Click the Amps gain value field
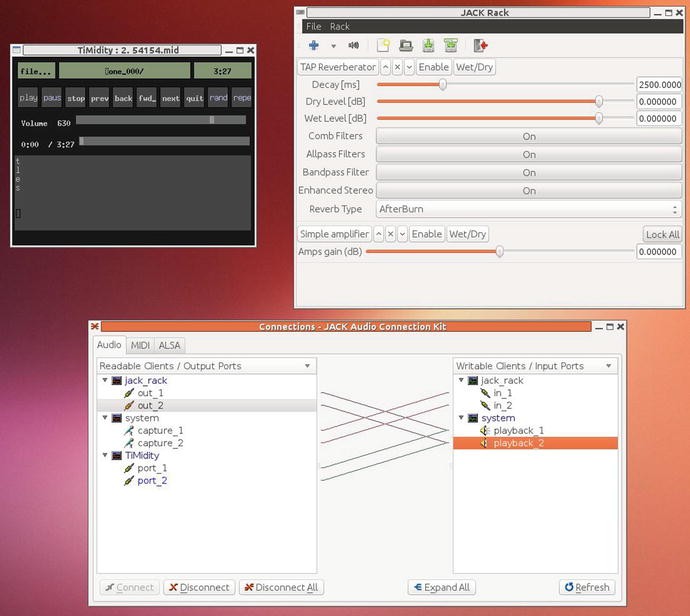 (659, 252)
